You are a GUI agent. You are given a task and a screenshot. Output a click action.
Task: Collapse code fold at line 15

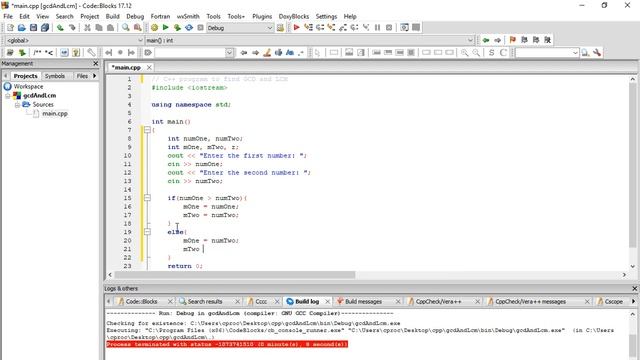[147, 198]
